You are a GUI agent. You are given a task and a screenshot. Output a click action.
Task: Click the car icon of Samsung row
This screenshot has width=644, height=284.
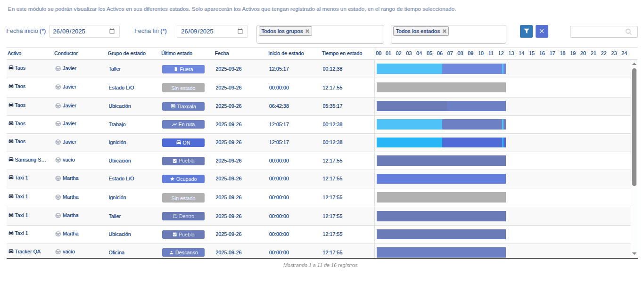coord(11,160)
